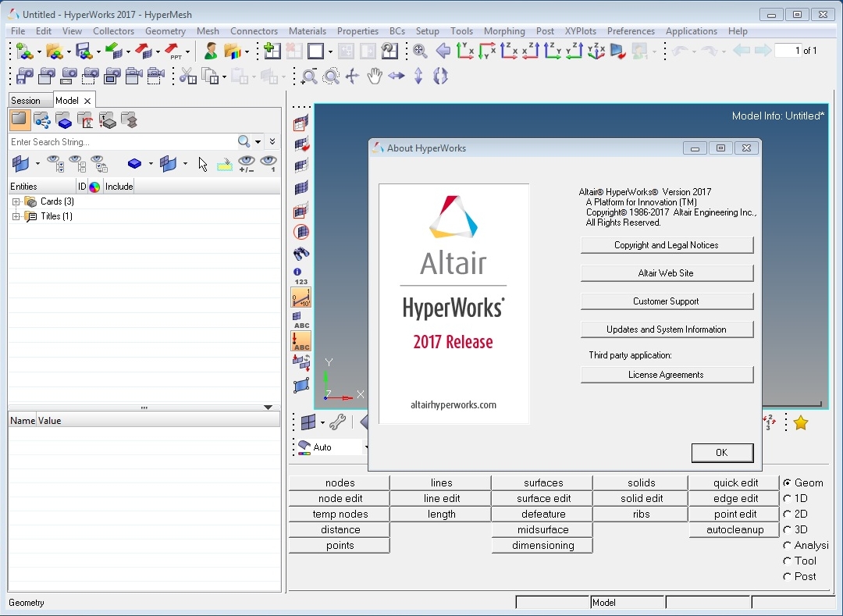Image resolution: width=843 pixels, height=616 pixels.
Task: Click the Circle Zoom magnifier icon
Action: click(331, 77)
